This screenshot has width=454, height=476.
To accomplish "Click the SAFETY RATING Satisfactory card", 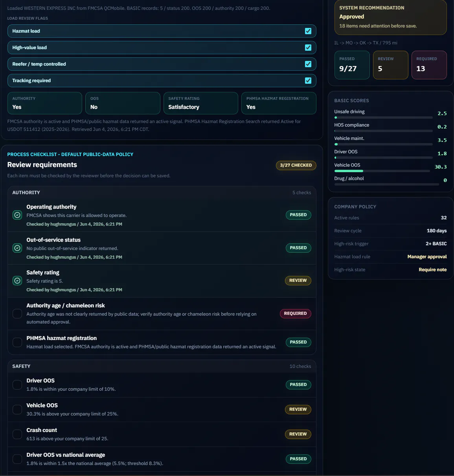I will (201, 103).
